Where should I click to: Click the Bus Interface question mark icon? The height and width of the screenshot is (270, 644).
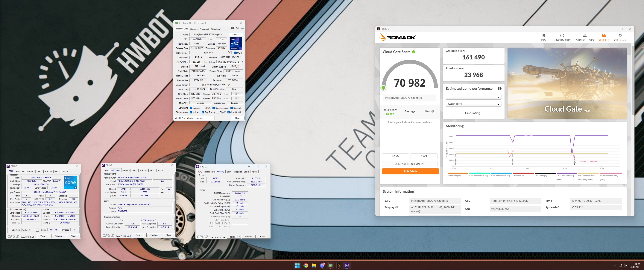242,62
